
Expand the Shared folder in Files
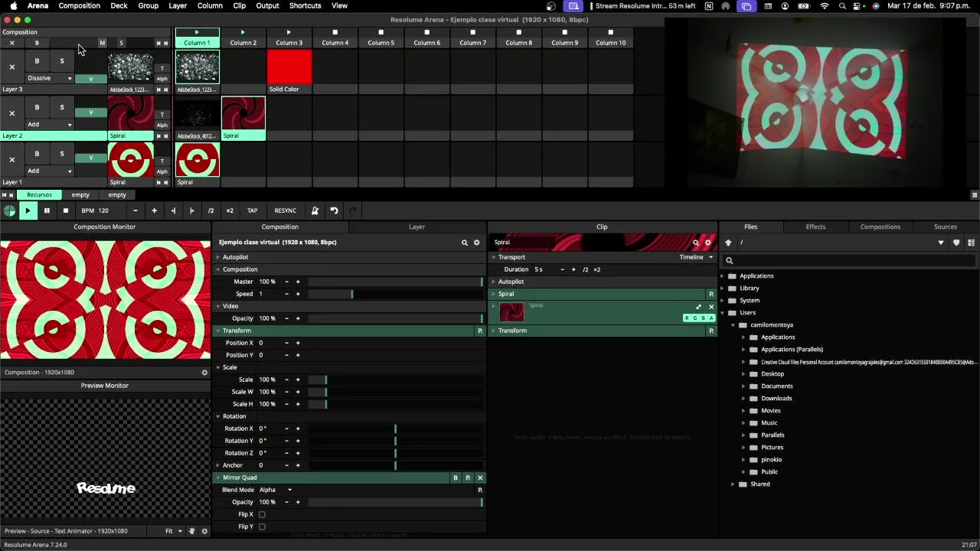click(x=733, y=484)
